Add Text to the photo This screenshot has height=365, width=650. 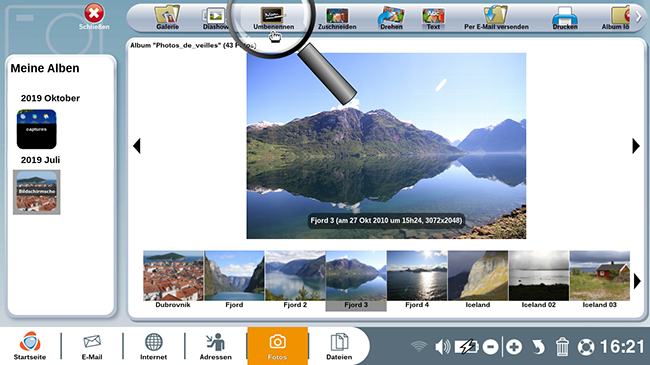pyautogui.click(x=433, y=19)
